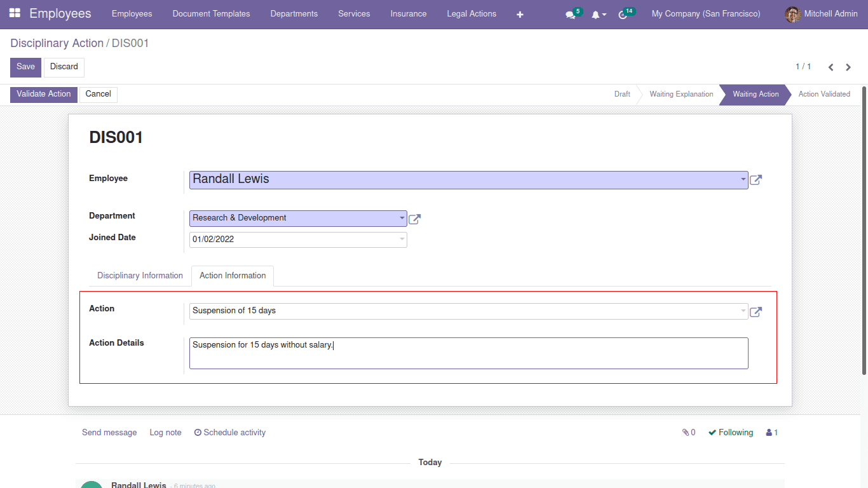This screenshot has width=868, height=488.
Task: Open the apps menu grid icon
Action: [x=16, y=13]
